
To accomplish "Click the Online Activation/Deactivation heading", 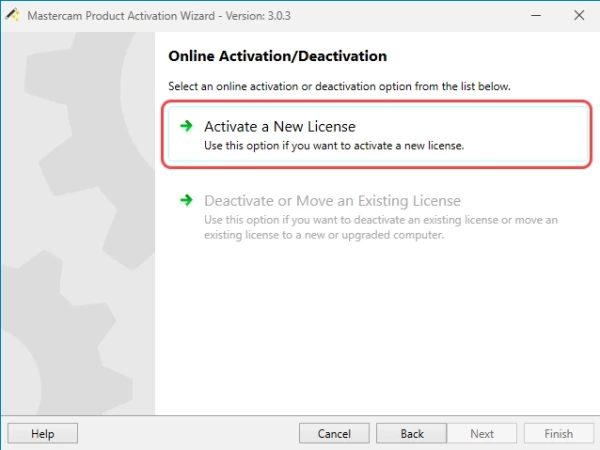I will tap(277, 56).
